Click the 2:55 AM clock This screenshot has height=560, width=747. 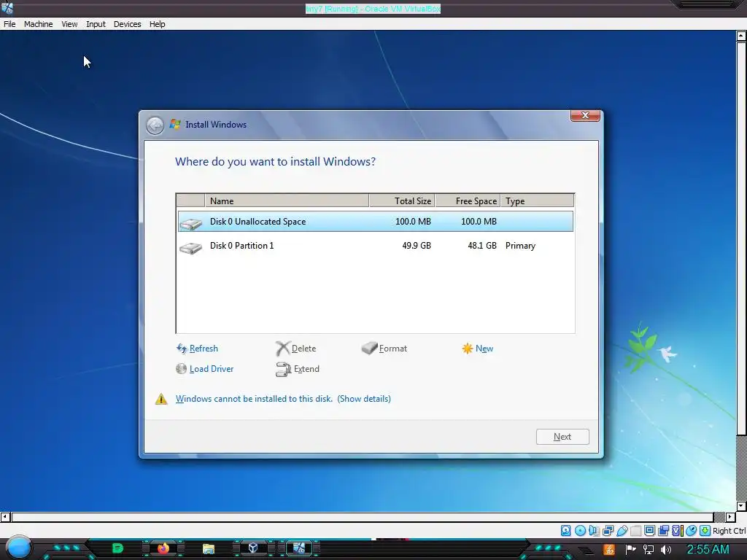click(x=708, y=550)
